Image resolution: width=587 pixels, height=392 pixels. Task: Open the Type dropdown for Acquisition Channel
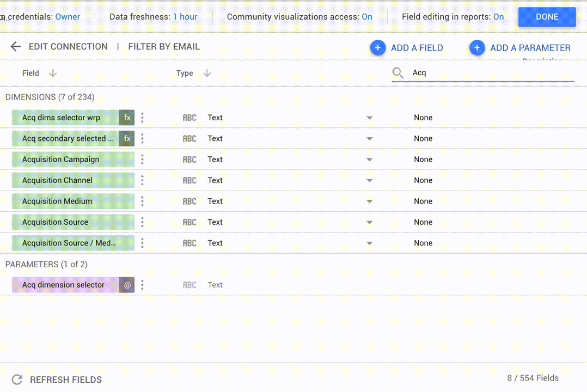[370, 180]
